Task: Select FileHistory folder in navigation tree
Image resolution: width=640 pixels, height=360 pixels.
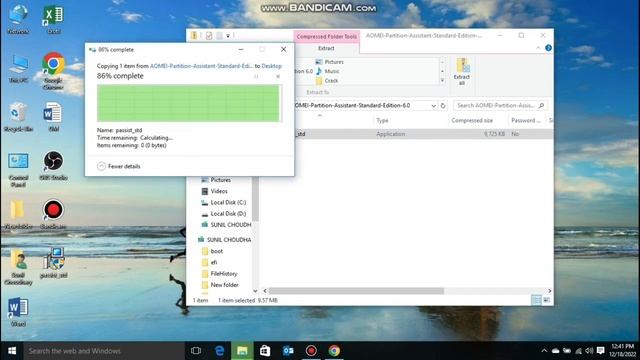Action: 219,273
